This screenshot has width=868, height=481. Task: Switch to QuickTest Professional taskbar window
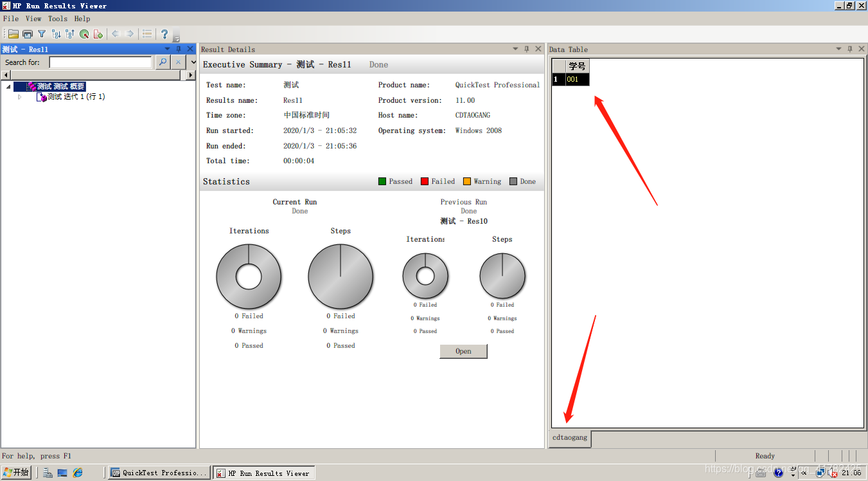tap(159, 473)
